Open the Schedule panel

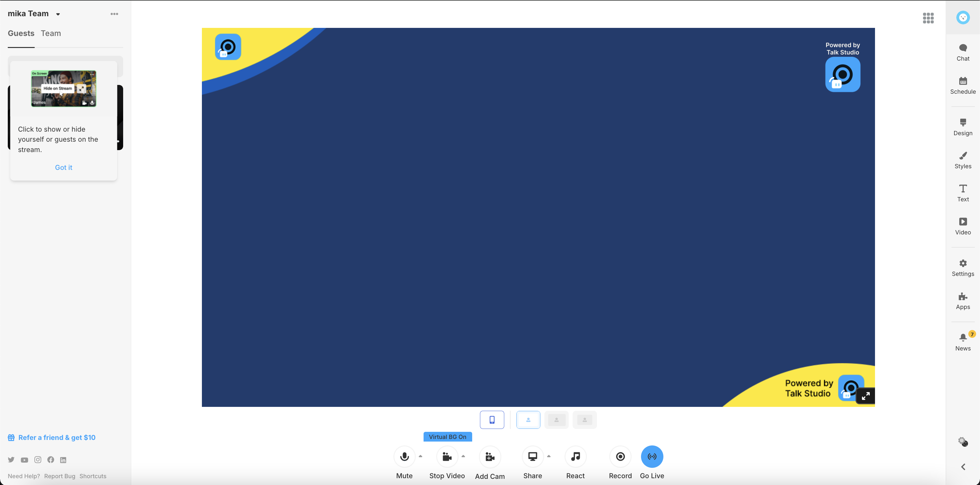click(x=962, y=85)
